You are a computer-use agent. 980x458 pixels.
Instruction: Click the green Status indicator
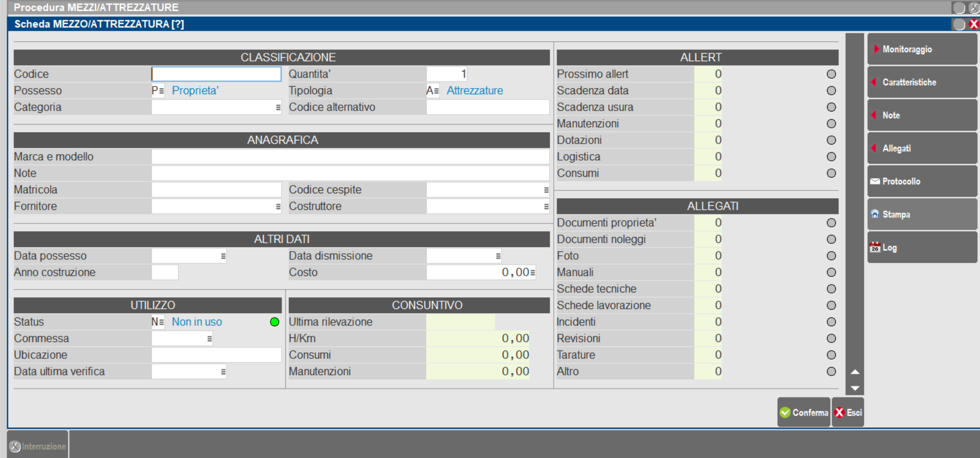coord(274,322)
